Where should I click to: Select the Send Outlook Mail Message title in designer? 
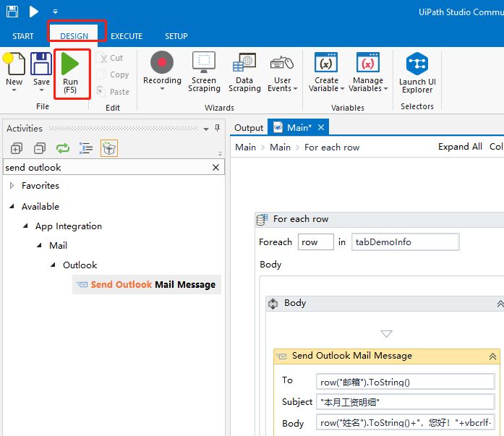click(x=352, y=356)
